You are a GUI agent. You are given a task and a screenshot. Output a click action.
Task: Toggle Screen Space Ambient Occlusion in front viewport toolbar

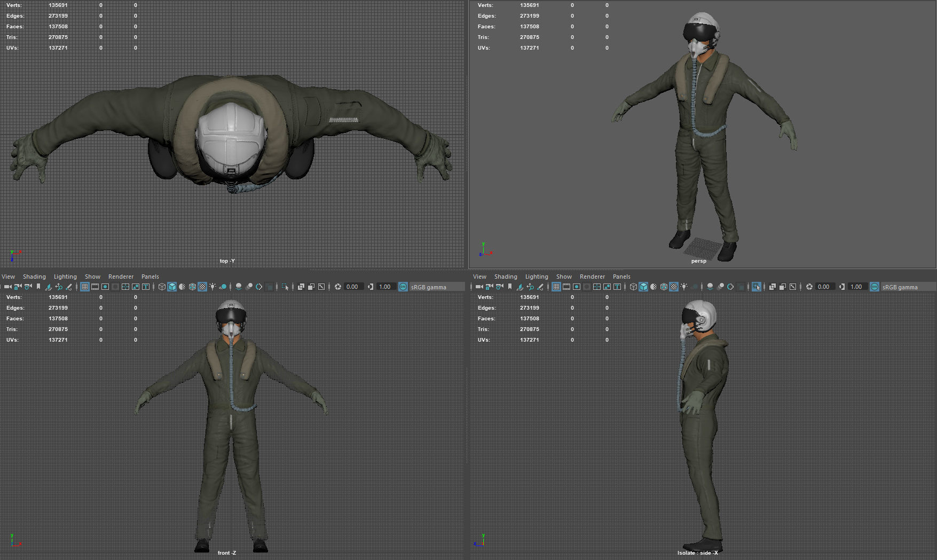[x=239, y=287]
